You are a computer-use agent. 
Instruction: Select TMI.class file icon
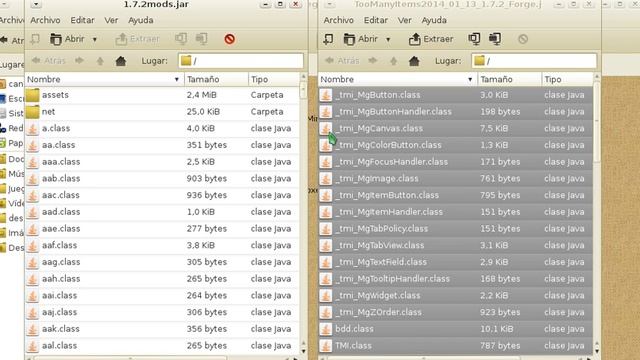click(x=326, y=346)
